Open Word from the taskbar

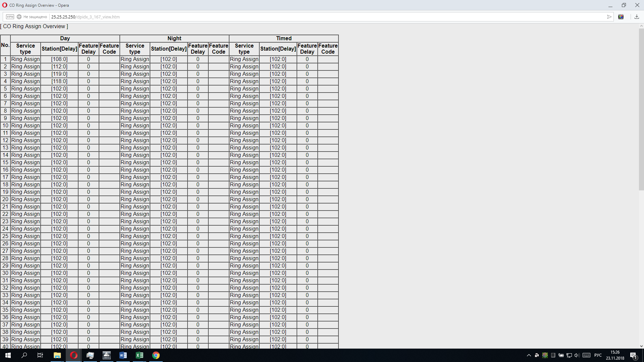pyautogui.click(x=123, y=355)
